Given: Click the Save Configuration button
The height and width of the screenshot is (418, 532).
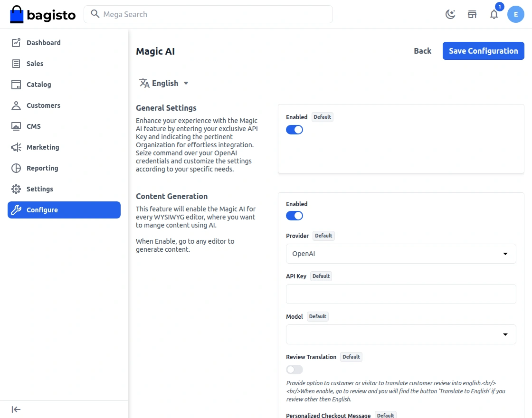Looking at the screenshot, I should pos(483,51).
